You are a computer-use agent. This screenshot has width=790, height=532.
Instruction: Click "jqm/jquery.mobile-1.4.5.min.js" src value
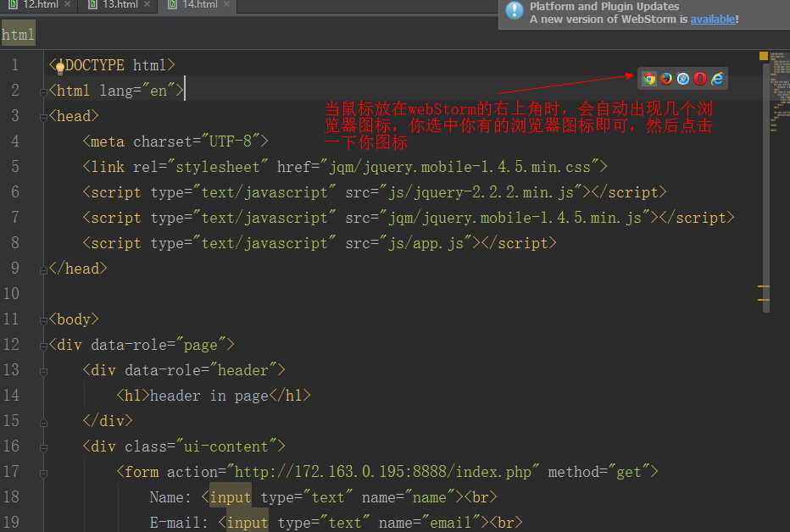[x=515, y=218]
